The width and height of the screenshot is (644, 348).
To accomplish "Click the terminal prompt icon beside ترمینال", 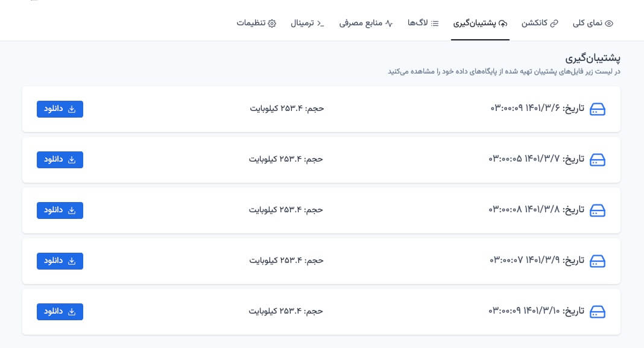I will (x=320, y=23).
